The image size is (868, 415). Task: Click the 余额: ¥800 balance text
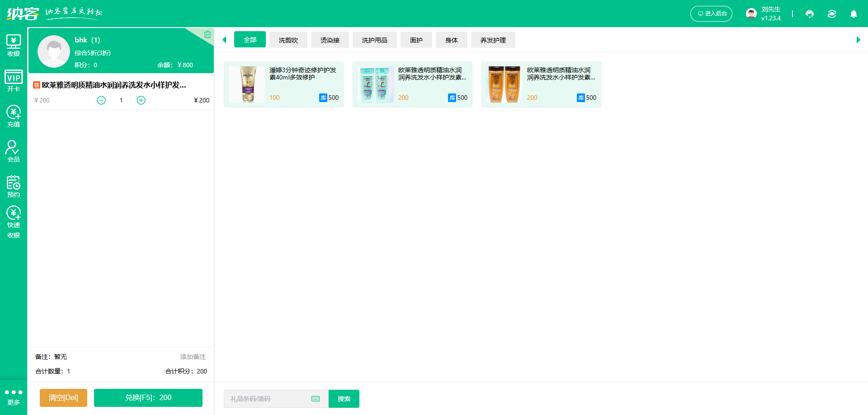tap(175, 65)
